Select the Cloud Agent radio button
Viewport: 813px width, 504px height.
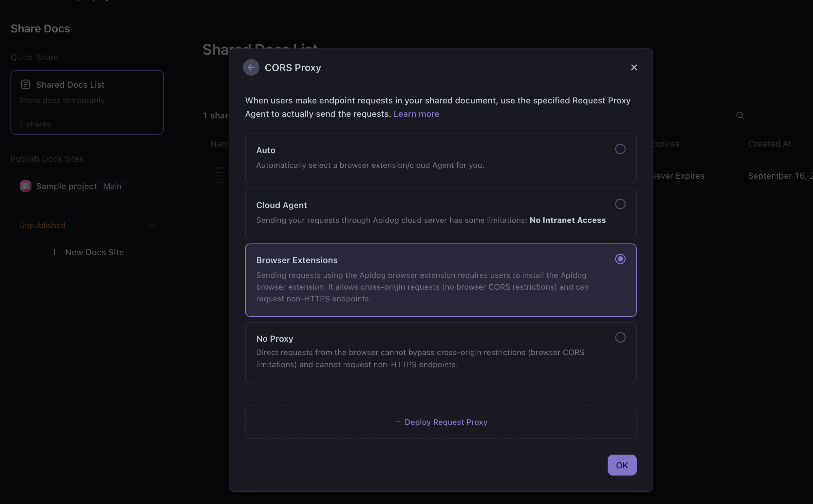coord(620,204)
